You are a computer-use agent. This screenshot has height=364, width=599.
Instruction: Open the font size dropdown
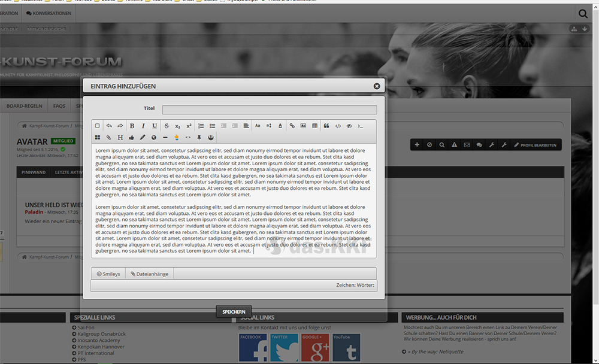click(269, 126)
